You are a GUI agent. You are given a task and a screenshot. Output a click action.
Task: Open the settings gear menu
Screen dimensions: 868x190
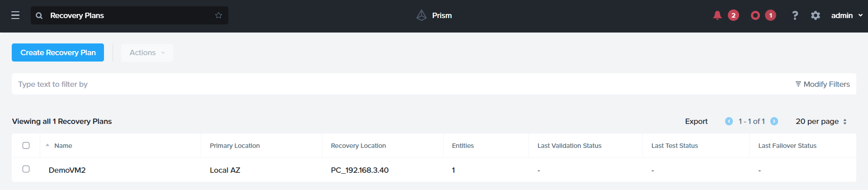coord(815,15)
